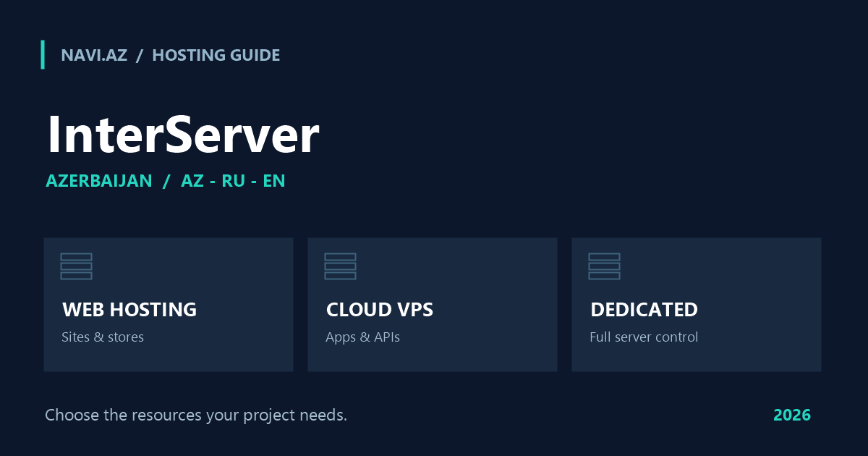The image size is (868, 456).
Task: Click the server icon above CLOUD VPS
Action: pyautogui.click(x=340, y=266)
